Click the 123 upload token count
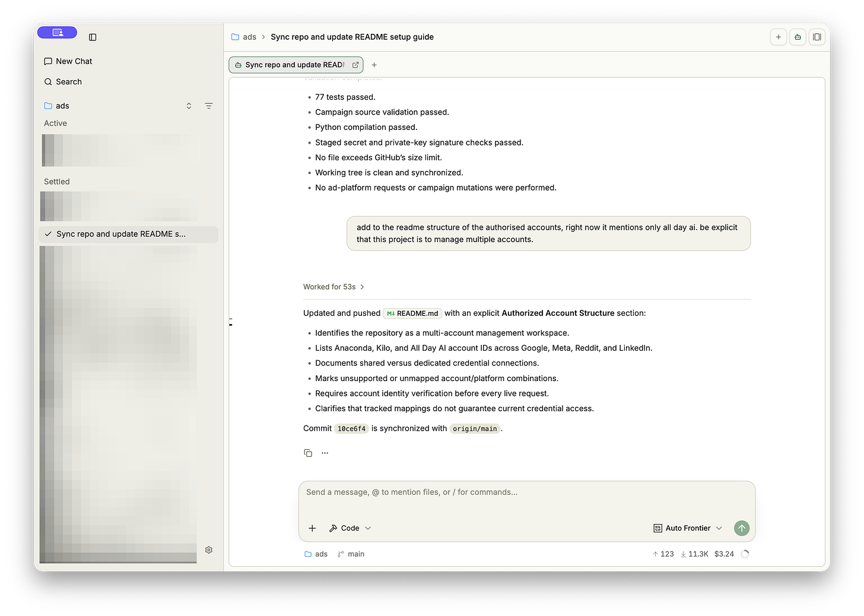This screenshot has height=616, width=864. 663,554
